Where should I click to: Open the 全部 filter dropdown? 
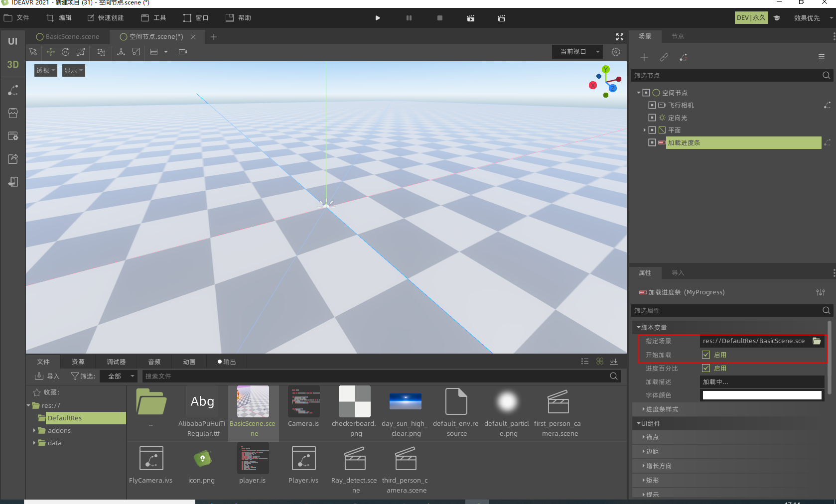(x=119, y=376)
